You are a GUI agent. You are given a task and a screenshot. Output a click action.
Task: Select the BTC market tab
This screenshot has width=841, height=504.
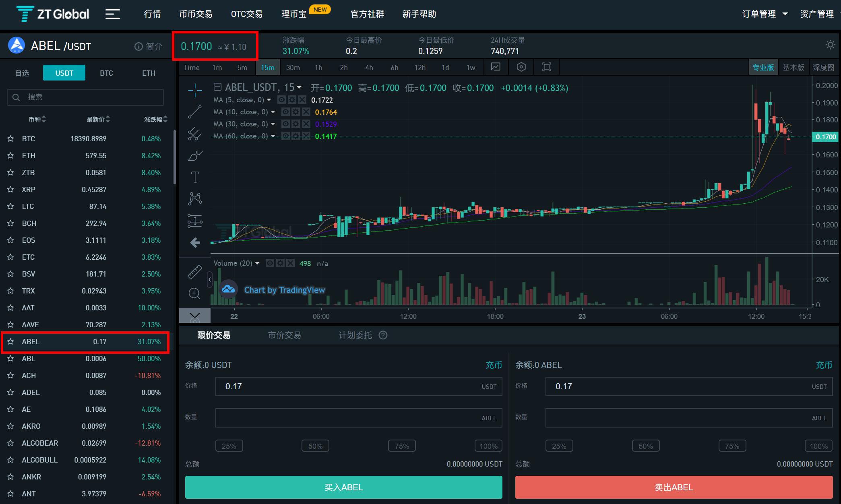click(106, 73)
